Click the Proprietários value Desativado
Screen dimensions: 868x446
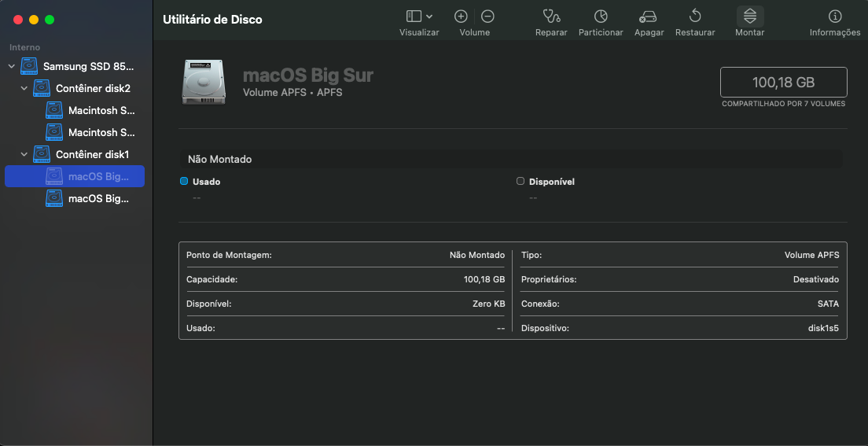click(x=816, y=279)
